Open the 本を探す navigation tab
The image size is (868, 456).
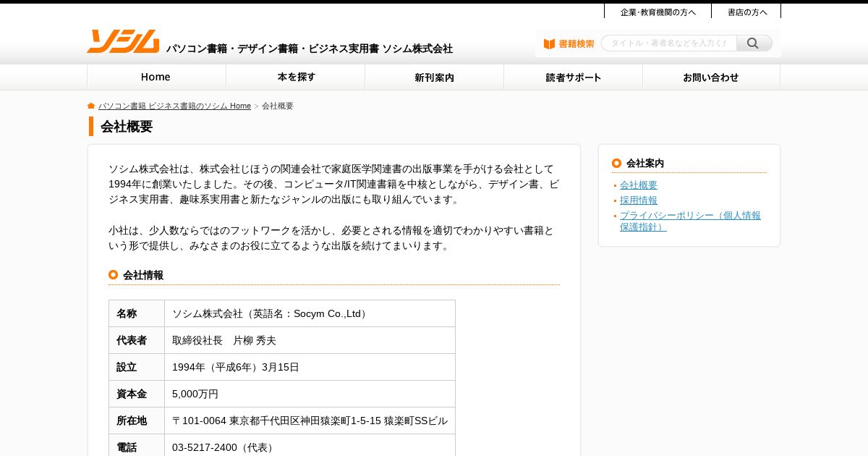click(296, 77)
